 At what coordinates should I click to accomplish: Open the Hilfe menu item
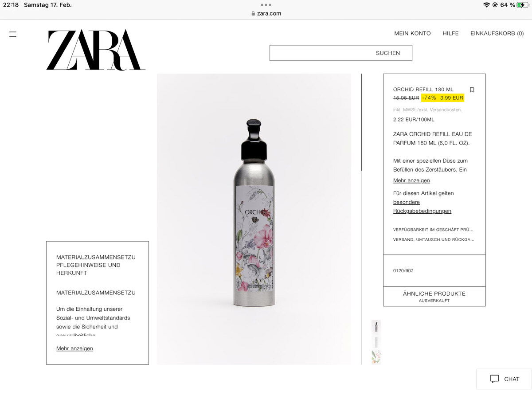[x=450, y=33]
